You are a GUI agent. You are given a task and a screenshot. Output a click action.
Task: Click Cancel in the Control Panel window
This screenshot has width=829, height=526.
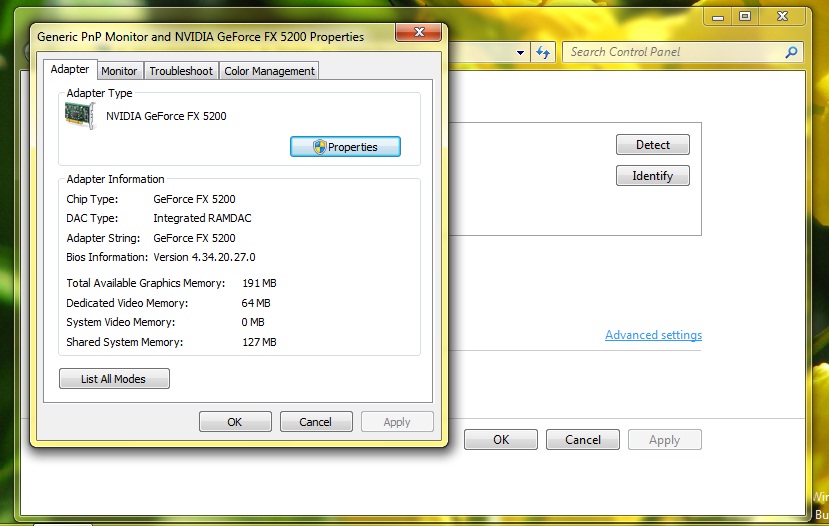(583, 439)
